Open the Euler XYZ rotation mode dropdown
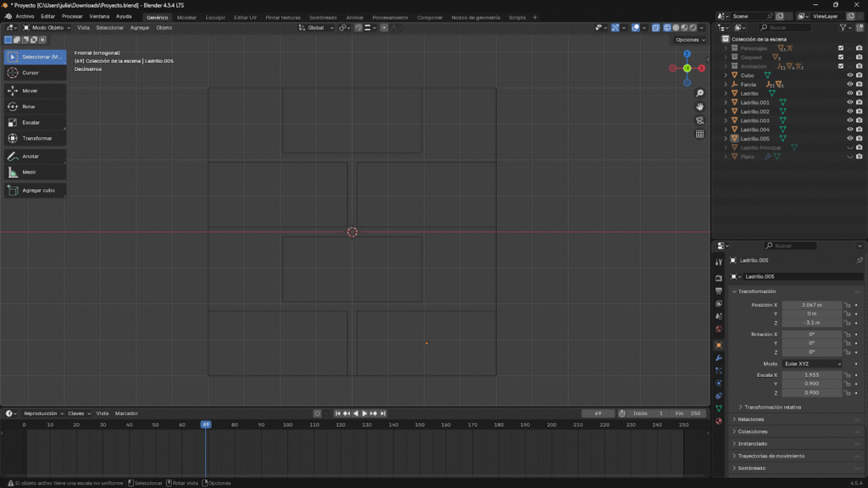868x488 pixels. point(812,363)
